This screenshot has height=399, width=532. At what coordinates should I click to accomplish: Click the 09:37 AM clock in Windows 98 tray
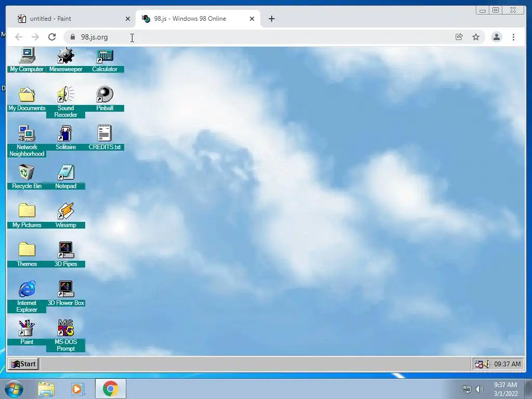(x=507, y=364)
